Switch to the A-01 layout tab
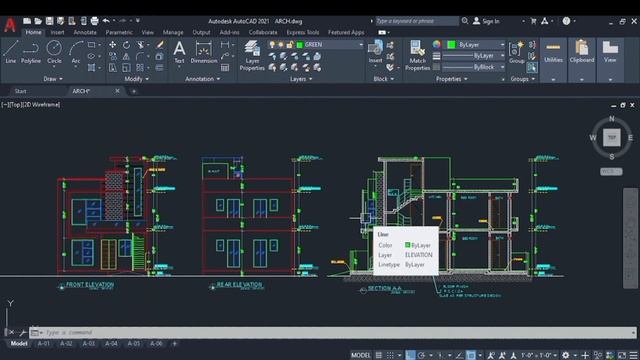 [44, 344]
